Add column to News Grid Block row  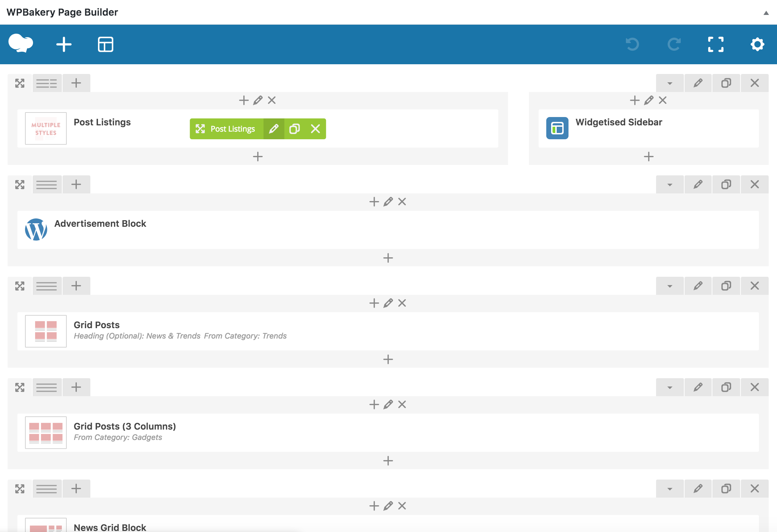pos(76,489)
